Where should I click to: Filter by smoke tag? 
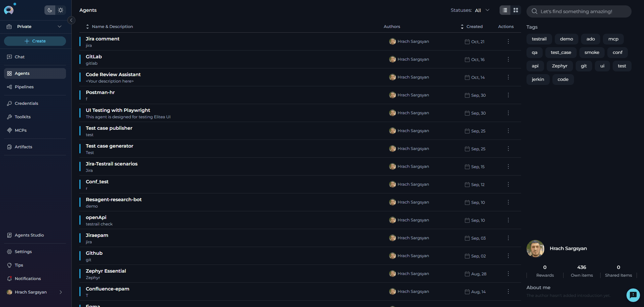pos(592,53)
